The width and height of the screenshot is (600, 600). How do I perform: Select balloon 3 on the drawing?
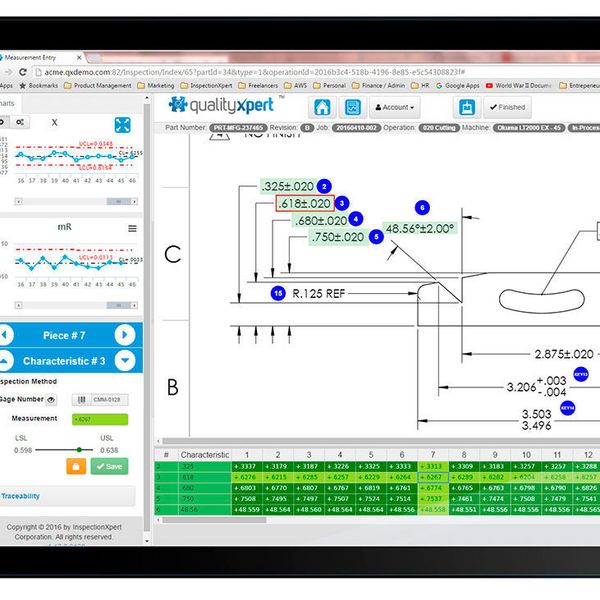pos(342,203)
